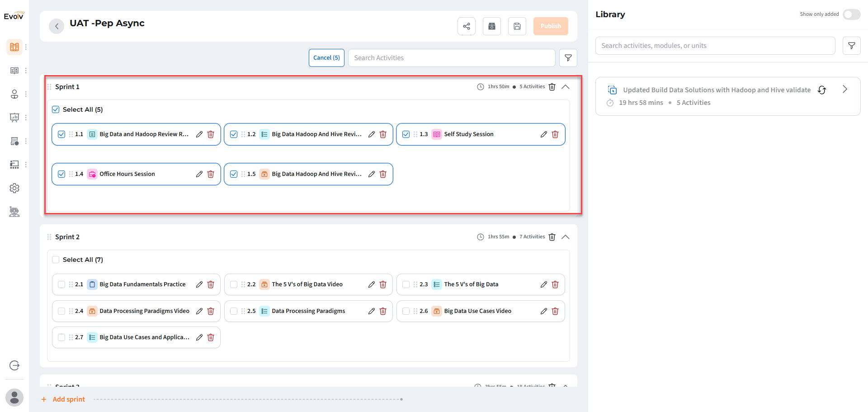Open the share icon in the header
Image resolution: width=868 pixels, height=412 pixels.
coord(467,26)
